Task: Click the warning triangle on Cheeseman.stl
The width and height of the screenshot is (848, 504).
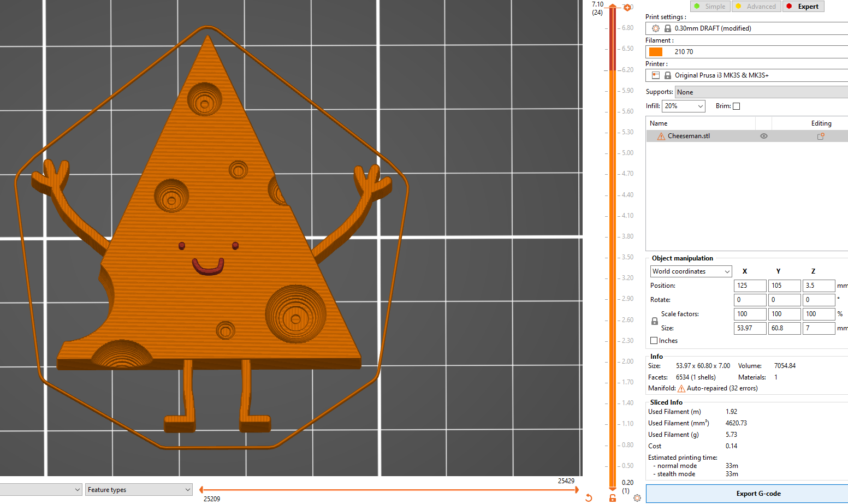Action: 660,135
